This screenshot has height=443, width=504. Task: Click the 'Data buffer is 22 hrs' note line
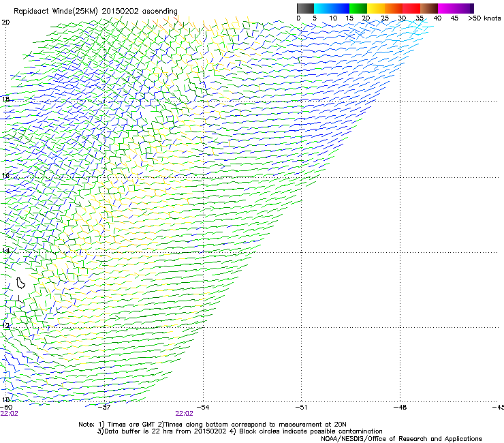tap(240, 431)
